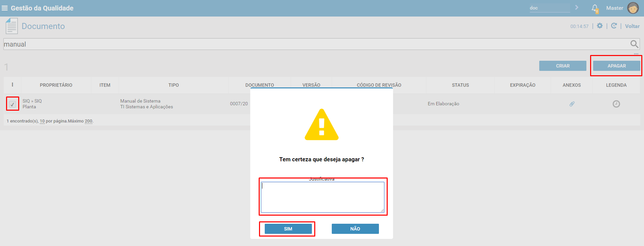Open the hamburger main menu

5,8
